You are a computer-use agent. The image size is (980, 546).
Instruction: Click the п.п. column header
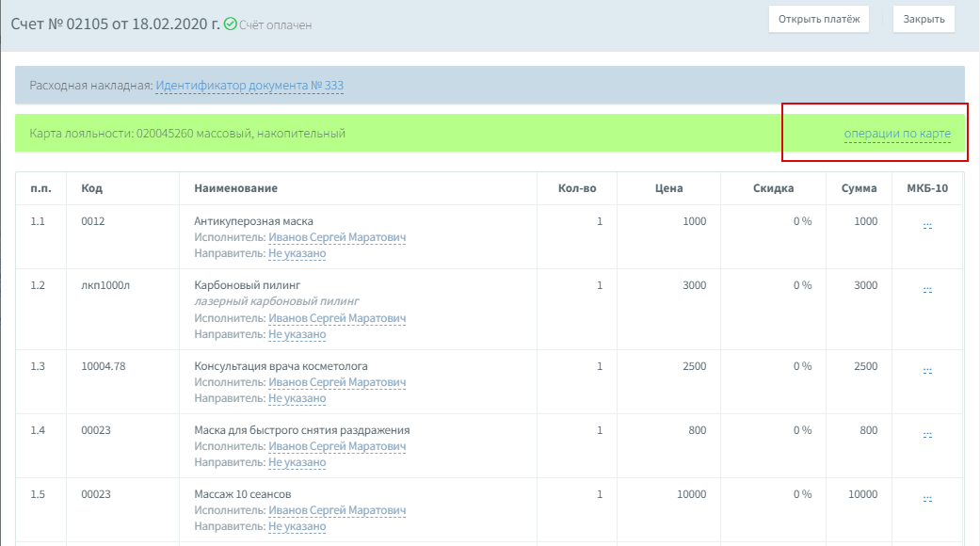(40, 188)
